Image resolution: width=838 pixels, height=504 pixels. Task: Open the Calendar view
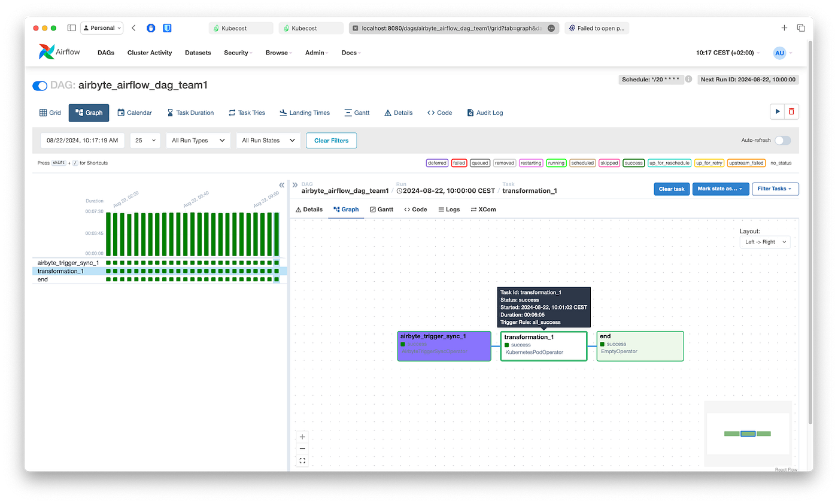pyautogui.click(x=135, y=113)
